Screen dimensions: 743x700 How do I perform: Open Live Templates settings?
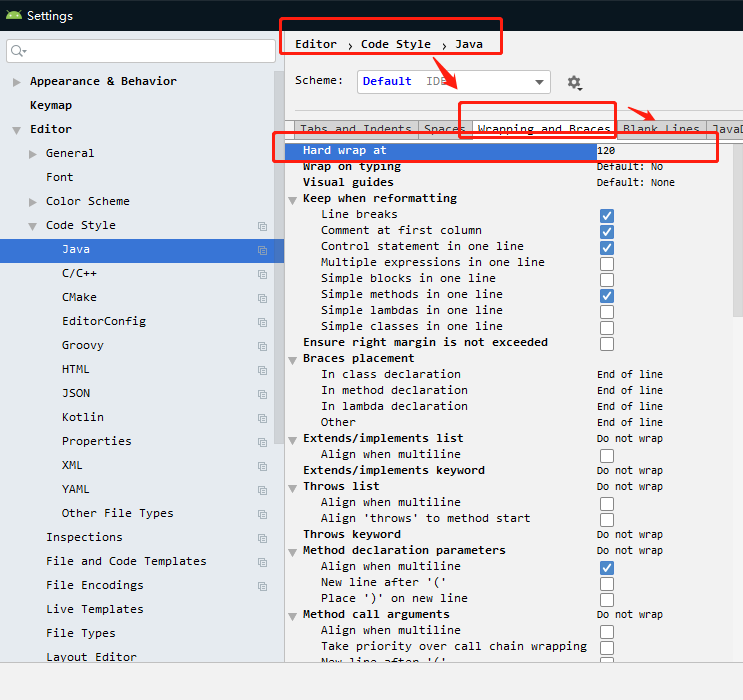94,609
